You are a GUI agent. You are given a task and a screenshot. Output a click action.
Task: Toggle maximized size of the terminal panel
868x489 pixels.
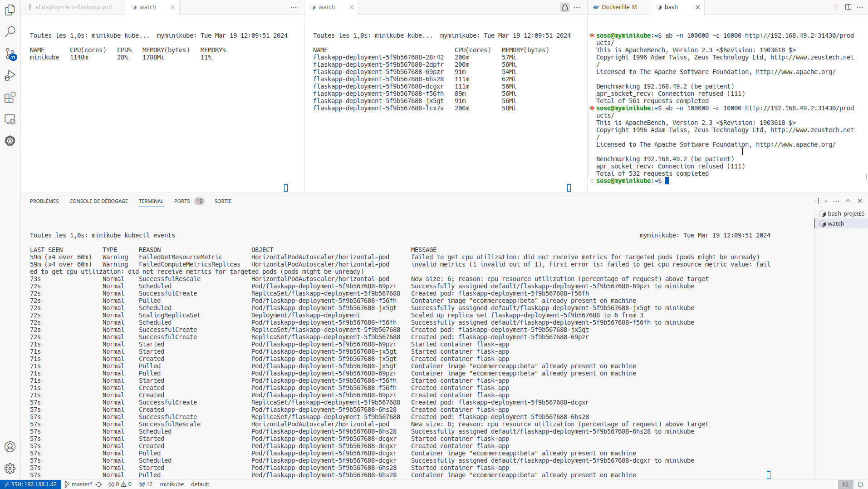point(848,201)
